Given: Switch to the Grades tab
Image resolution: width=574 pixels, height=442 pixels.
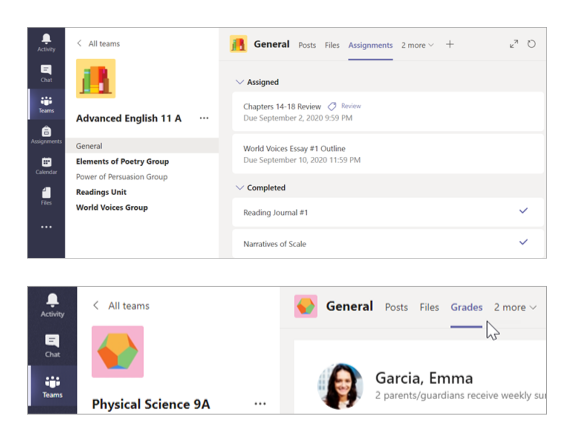Looking at the screenshot, I should pos(466,307).
